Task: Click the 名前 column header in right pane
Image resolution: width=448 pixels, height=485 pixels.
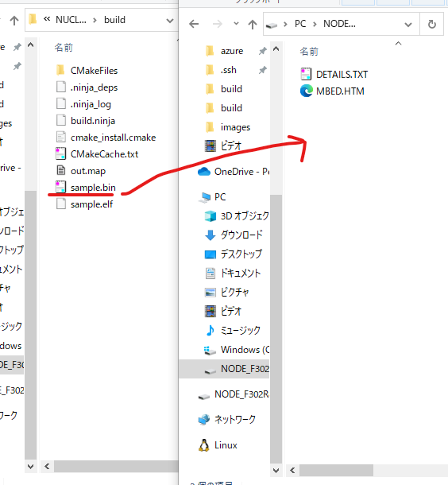Action: pos(309,52)
